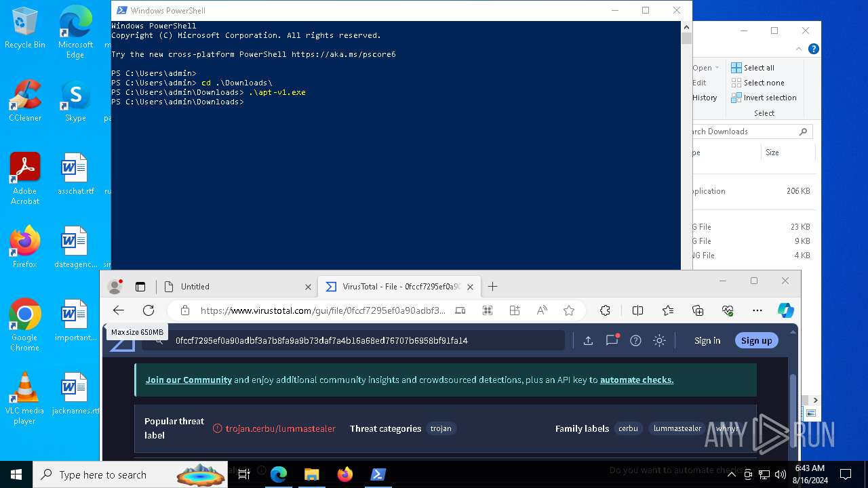The image size is (868, 488).
Task: Click VirusTotal Sign in link
Action: pyautogui.click(x=707, y=340)
